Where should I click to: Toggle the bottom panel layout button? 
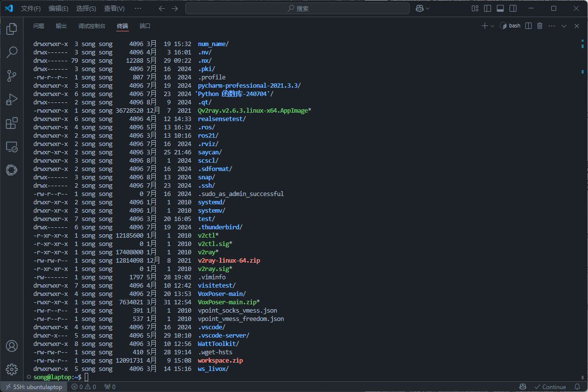point(500,8)
